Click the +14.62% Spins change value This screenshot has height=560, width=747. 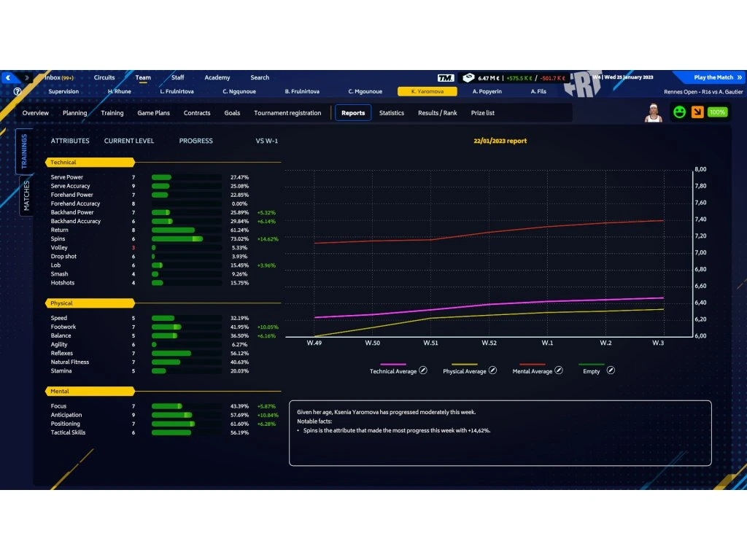[268, 239]
